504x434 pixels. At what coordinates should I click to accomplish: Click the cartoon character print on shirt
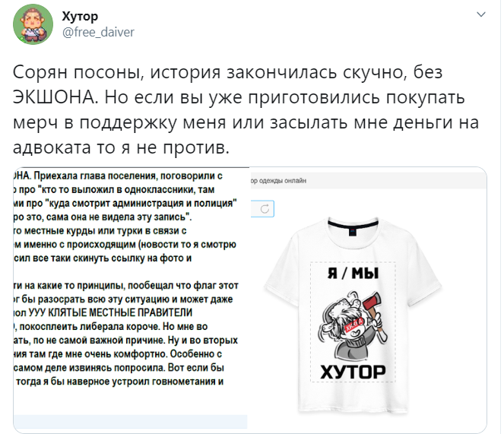pyautogui.click(x=353, y=325)
